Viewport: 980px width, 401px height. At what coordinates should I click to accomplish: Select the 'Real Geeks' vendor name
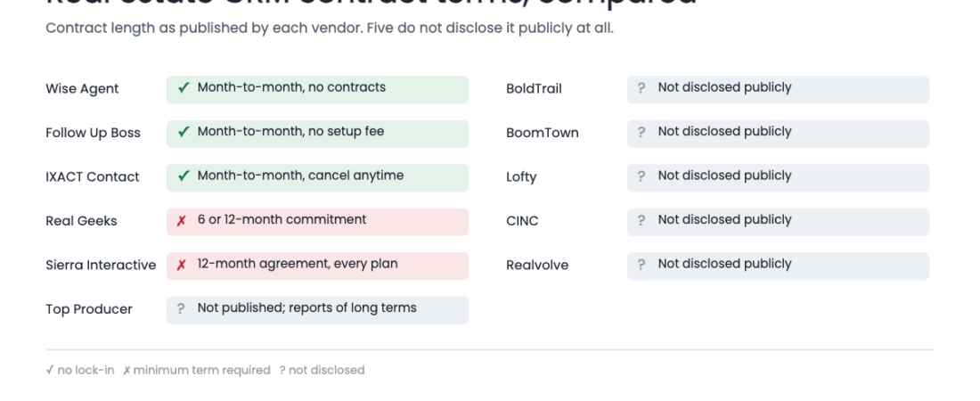[x=81, y=221]
